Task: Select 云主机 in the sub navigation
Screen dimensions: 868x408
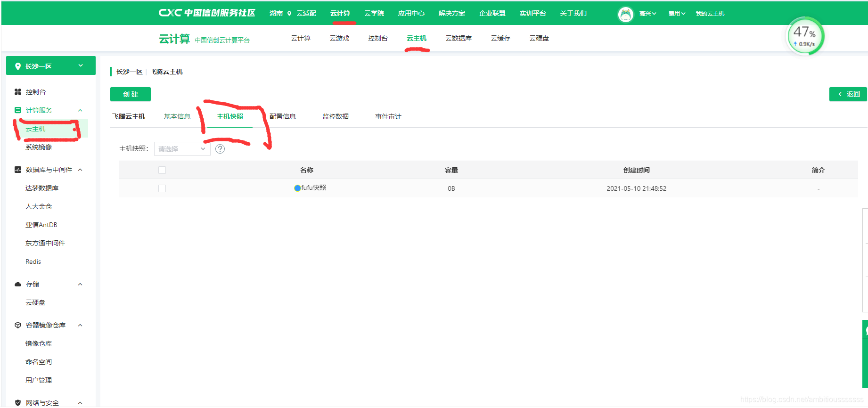Action: [x=417, y=38]
